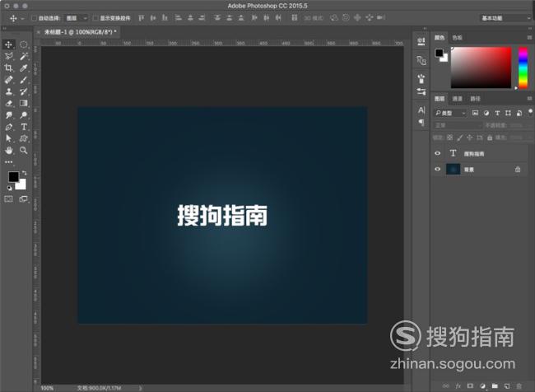Select the Pen tool

[9, 127]
